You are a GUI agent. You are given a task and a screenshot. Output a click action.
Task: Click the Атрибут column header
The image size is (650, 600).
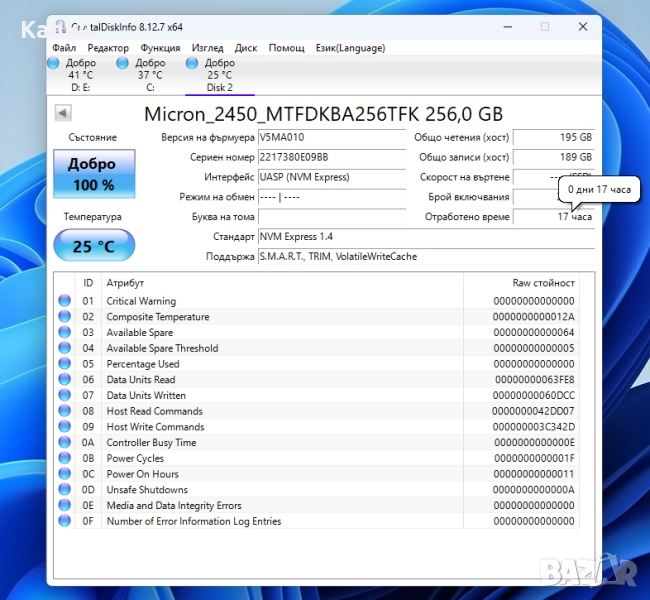click(x=126, y=283)
